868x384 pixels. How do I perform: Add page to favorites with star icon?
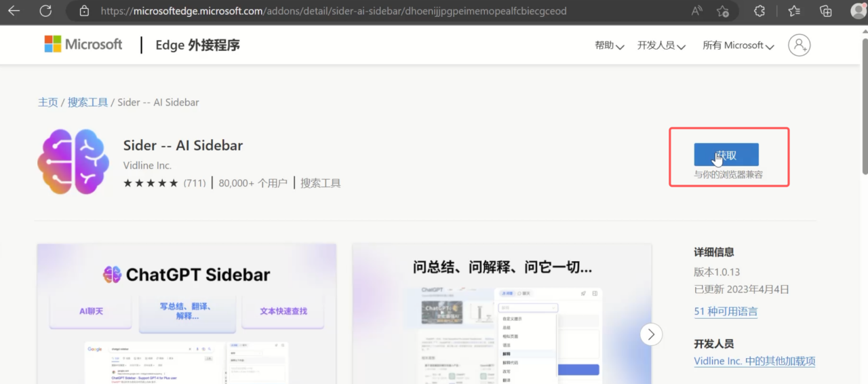[723, 11]
